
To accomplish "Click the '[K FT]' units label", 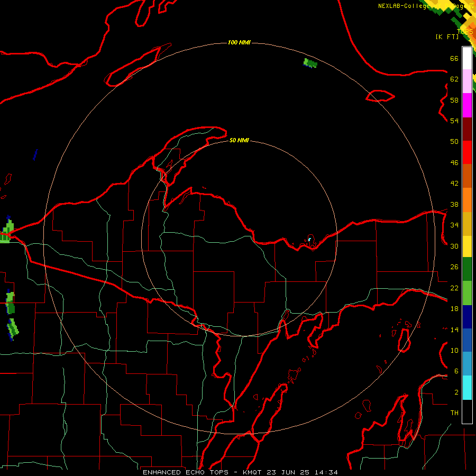I will 447,36.
